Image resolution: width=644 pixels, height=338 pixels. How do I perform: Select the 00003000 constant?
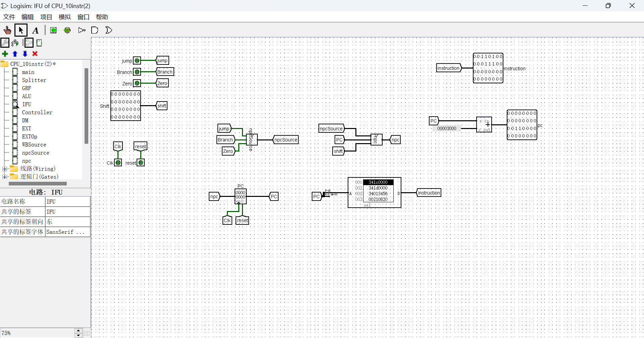(447, 128)
